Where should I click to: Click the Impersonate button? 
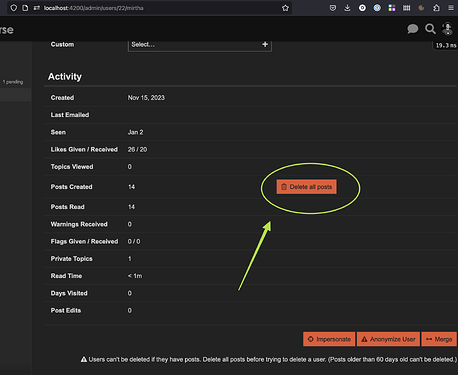click(x=329, y=339)
